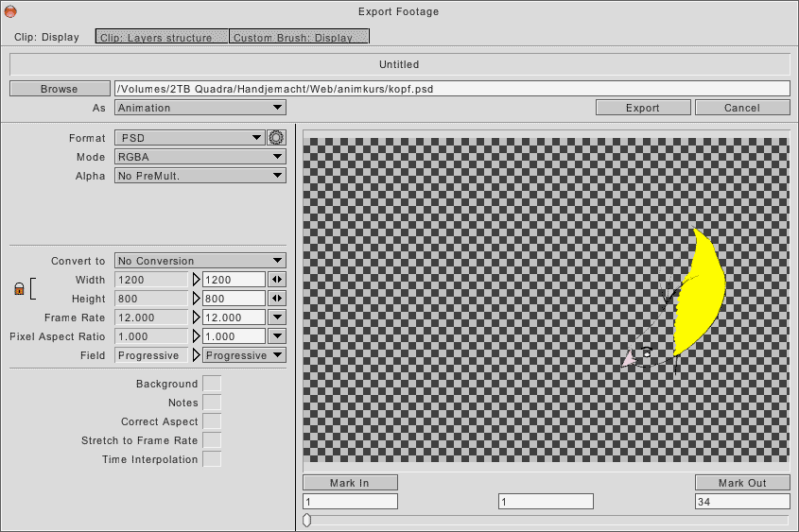Open the Convert to dropdown

click(200, 261)
